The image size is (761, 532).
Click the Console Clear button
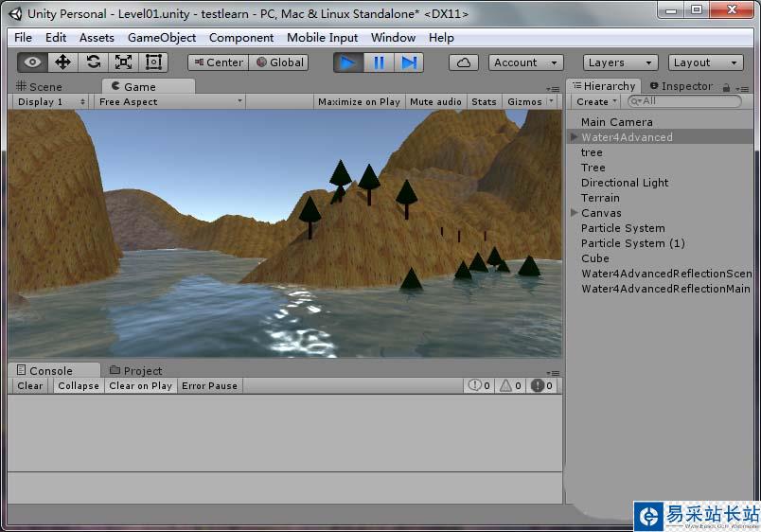click(29, 386)
